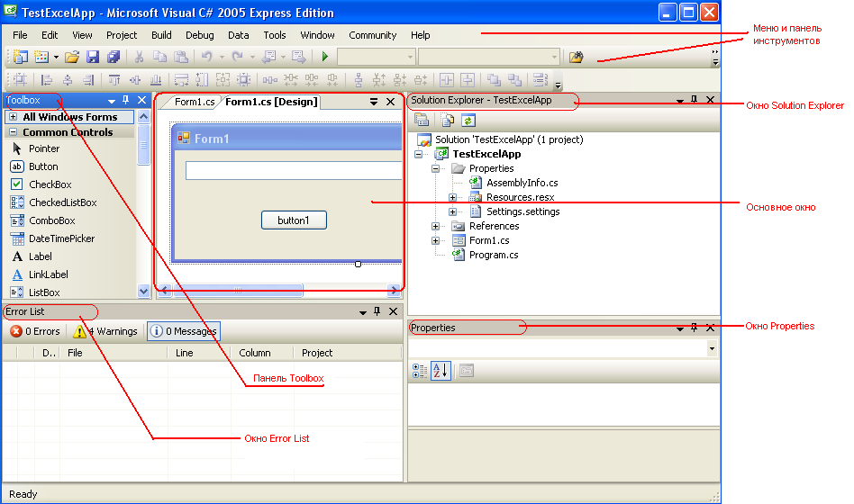The image size is (854, 504).
Task: Toggle the 0 Messages filter
Action: click(x=184, y=331)
